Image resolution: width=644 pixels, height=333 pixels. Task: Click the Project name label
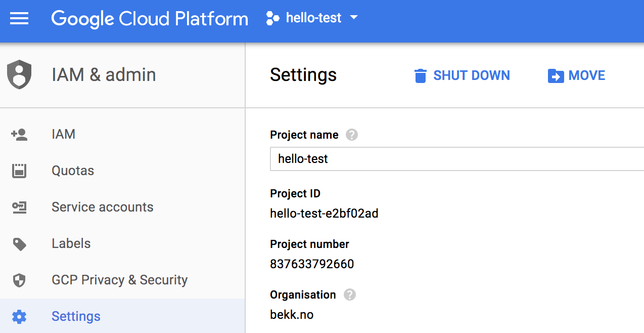coord(304,135)
